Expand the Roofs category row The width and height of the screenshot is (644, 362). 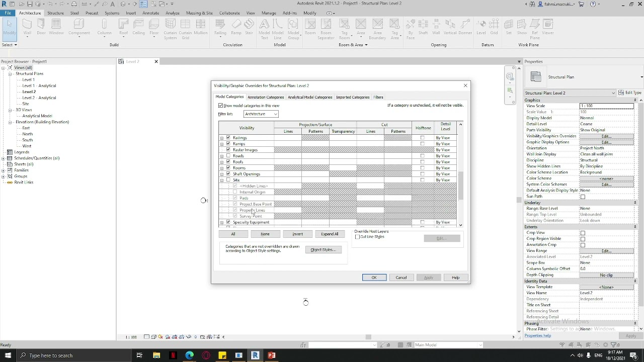222,162
